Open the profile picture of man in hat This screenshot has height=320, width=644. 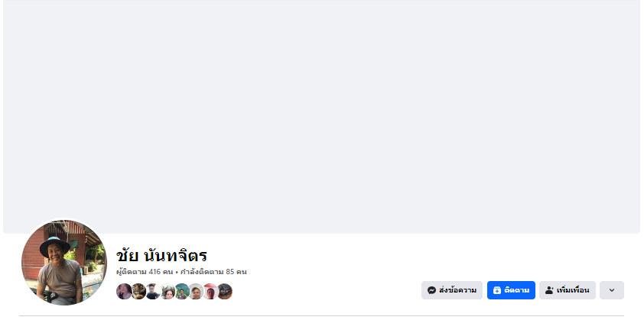(64, 263)
